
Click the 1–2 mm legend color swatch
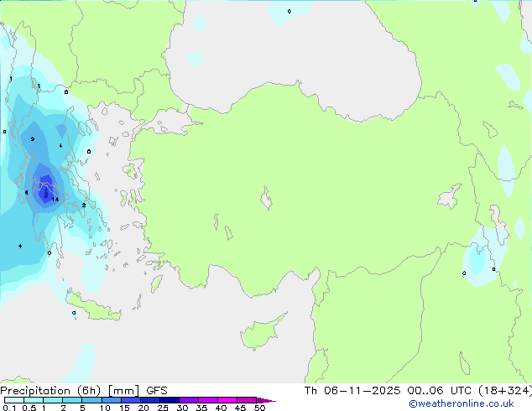(53, 400)
